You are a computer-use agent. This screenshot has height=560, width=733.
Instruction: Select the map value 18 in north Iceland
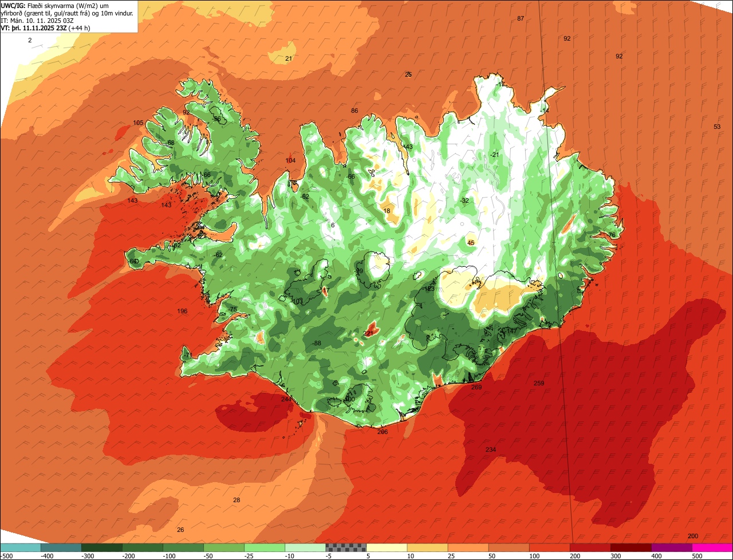tap(387, 211)
